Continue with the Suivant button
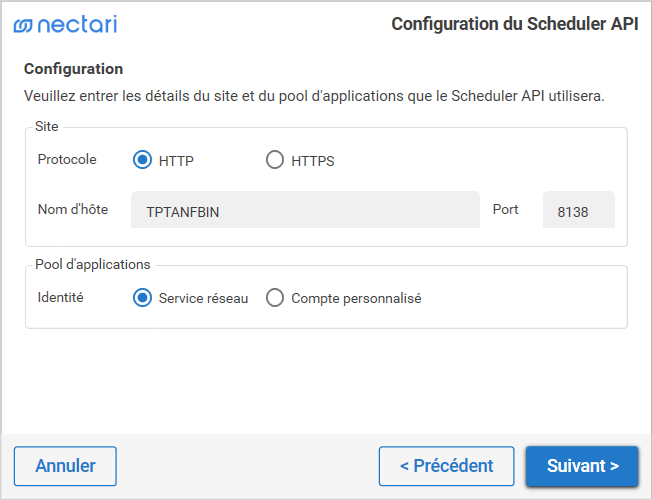 tap(582, 466)
